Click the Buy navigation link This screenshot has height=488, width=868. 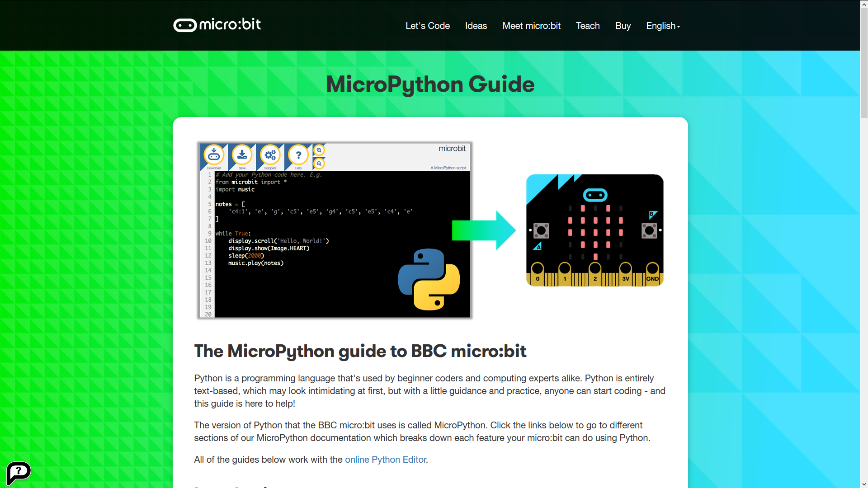tap(623, 26)
